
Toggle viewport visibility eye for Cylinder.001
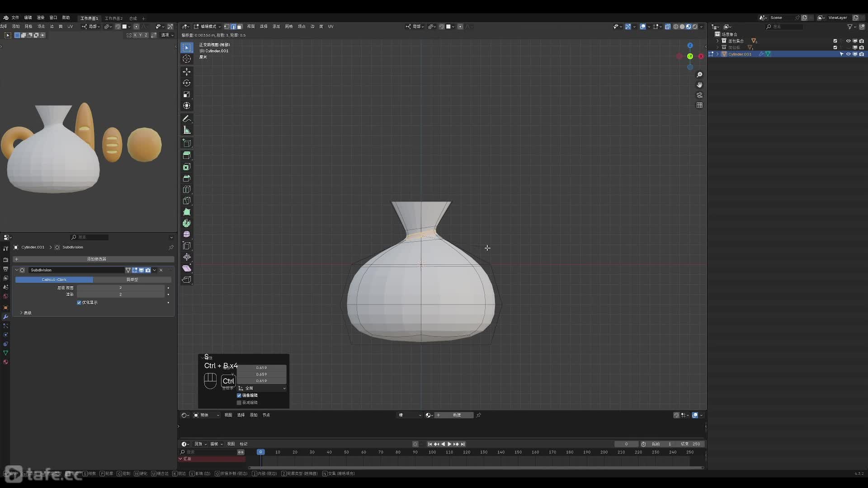pos(848,54)
